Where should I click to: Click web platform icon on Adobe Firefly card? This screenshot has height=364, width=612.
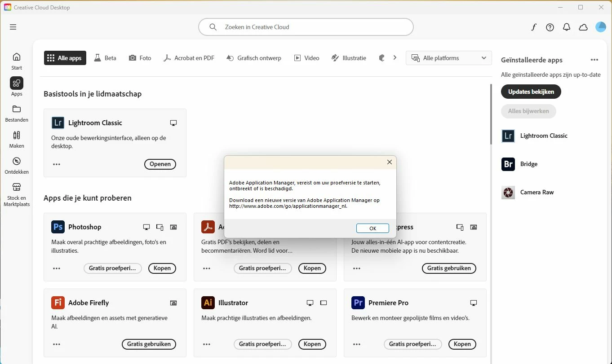pos(173,303)
